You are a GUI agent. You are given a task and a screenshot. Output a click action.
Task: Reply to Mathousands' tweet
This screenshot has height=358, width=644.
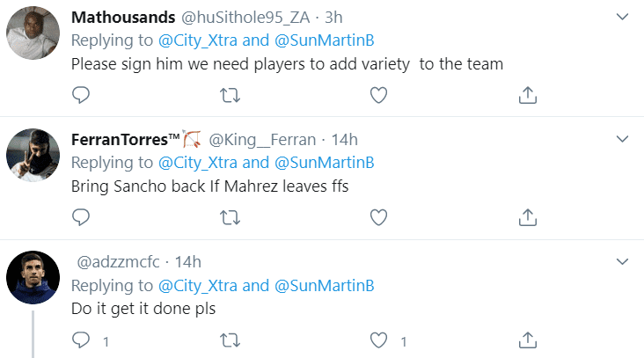81,95
